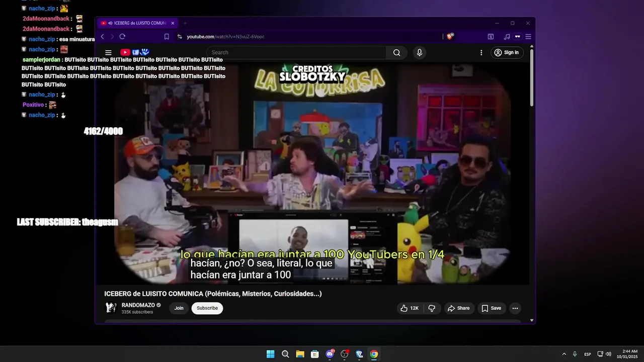Open Windows taskbar Search

tap(285, 354)
